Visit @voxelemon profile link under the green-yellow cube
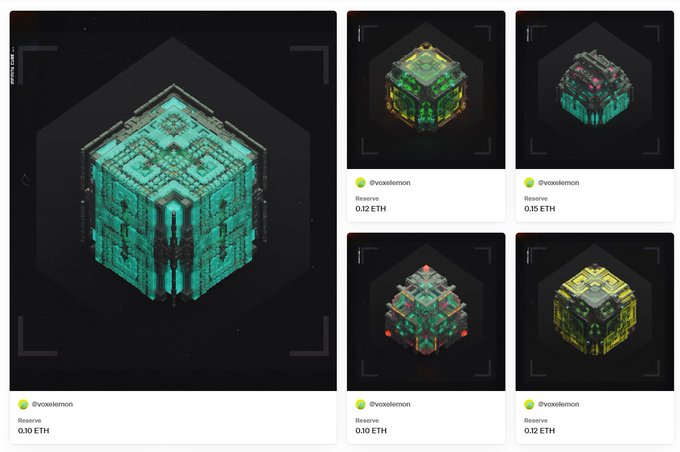Screen dimensions: 680x452 [x=389, y=183]
